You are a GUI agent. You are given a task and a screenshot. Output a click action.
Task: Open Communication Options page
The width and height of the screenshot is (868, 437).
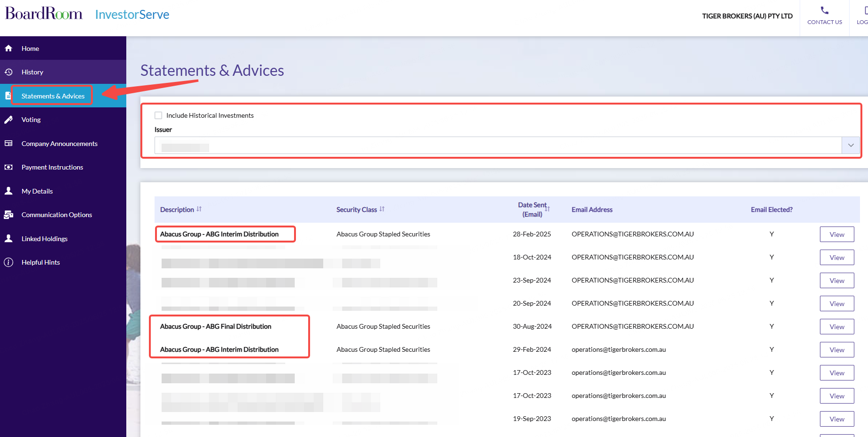pyautogui.click(x=63, y=215)
